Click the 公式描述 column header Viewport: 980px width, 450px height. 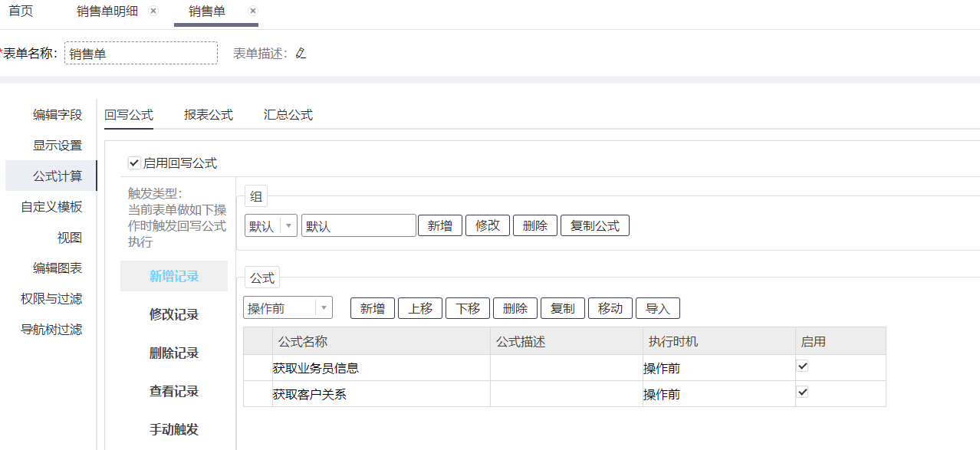(x=567, y=341)
